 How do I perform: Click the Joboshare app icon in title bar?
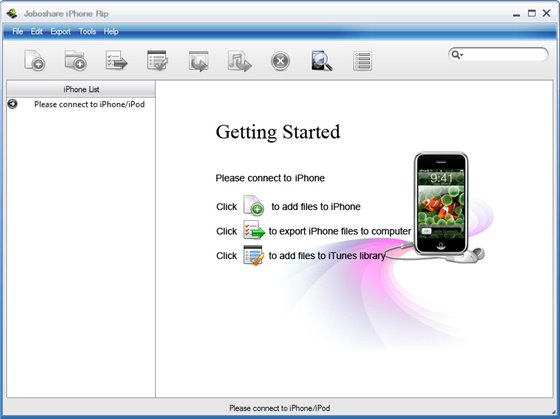[x=12, y=14]
